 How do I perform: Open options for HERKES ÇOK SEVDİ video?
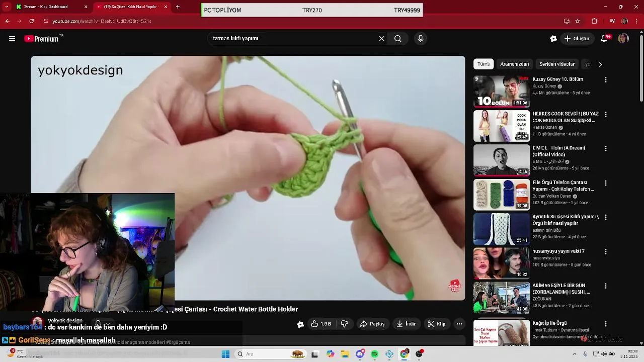pos(606,114)
